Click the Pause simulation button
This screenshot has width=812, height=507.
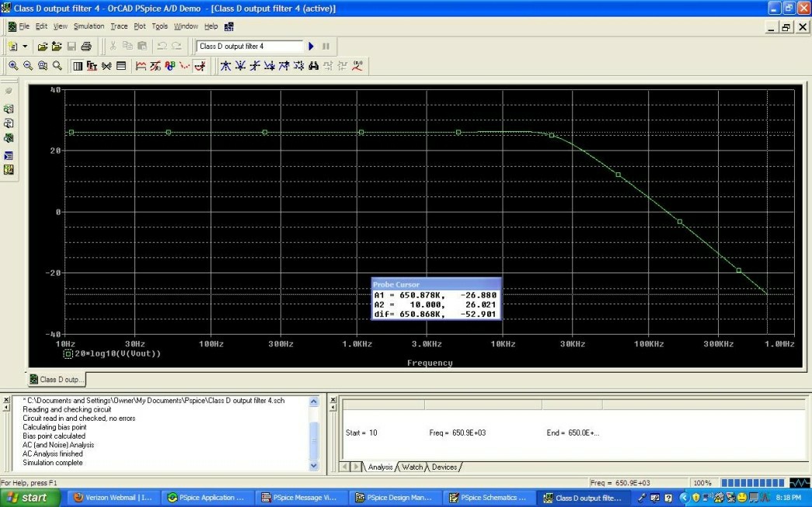[326, 46]
